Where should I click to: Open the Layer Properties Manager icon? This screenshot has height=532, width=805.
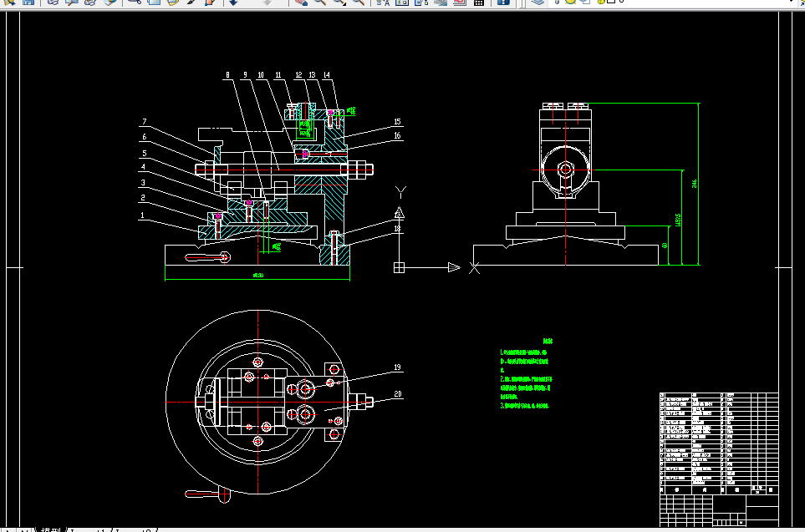tap(538, 2)
